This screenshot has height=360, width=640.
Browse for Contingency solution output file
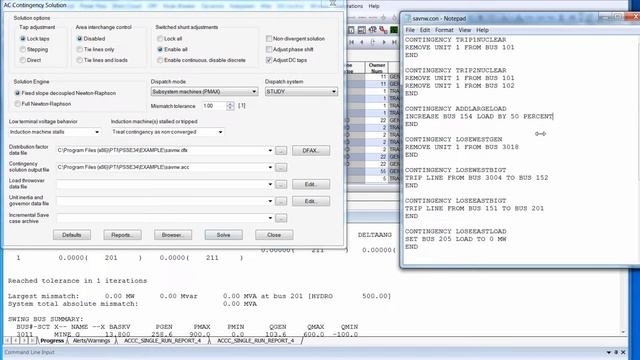(x=281, y=167)
